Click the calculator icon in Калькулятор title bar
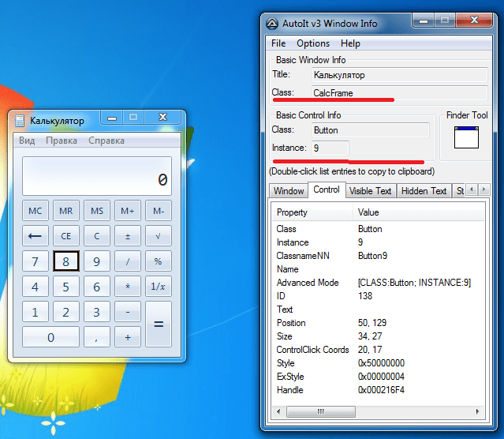504x439 pixels. [20, 121]
